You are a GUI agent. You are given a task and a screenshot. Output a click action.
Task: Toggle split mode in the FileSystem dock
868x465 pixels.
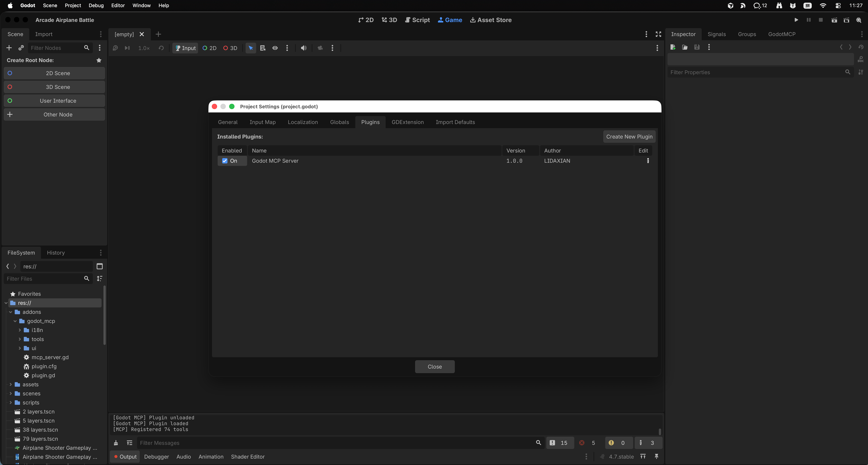99,266
